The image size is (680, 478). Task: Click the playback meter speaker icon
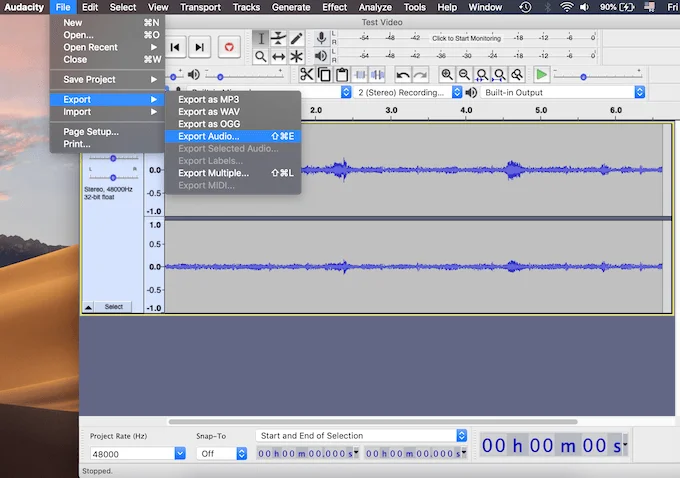321,56
